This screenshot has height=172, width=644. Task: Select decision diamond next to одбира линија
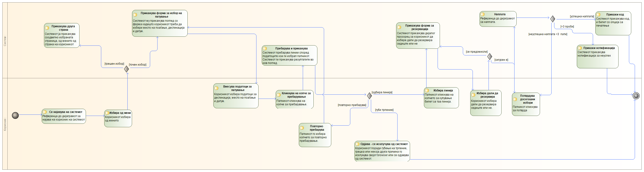coord(369,96)
